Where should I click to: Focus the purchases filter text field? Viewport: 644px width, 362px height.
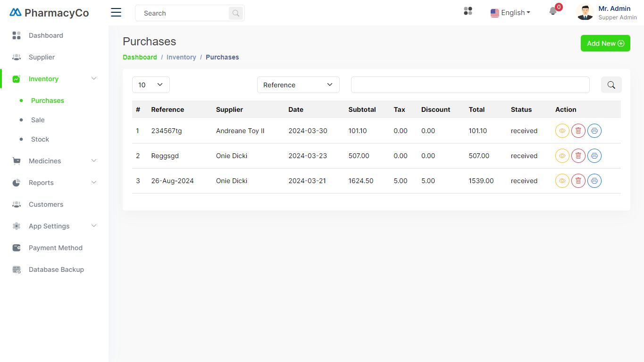470,85
